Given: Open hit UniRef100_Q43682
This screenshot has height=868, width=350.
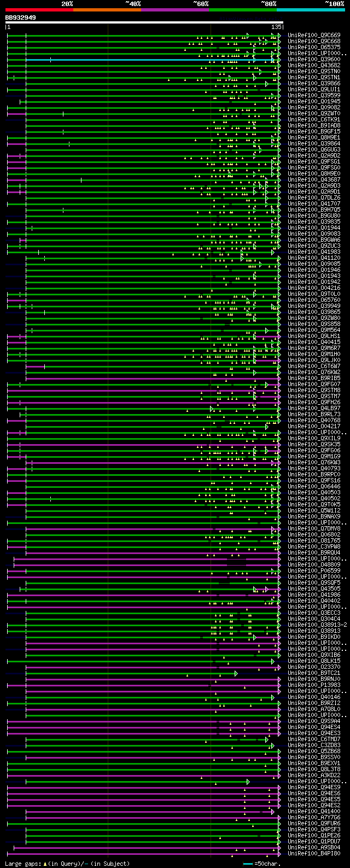Looking at the screenshot, I should (314, 65).
